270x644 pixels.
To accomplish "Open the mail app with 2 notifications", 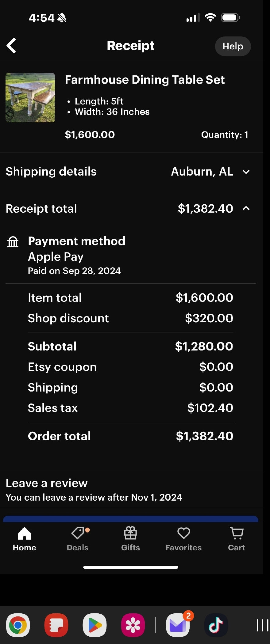I will [178, 625].
